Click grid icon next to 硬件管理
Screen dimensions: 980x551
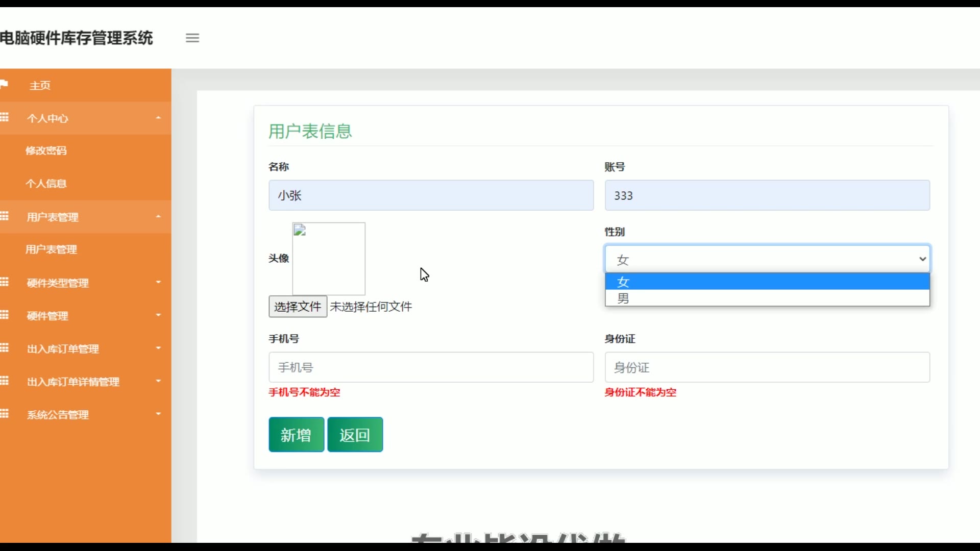pos(5,315)
